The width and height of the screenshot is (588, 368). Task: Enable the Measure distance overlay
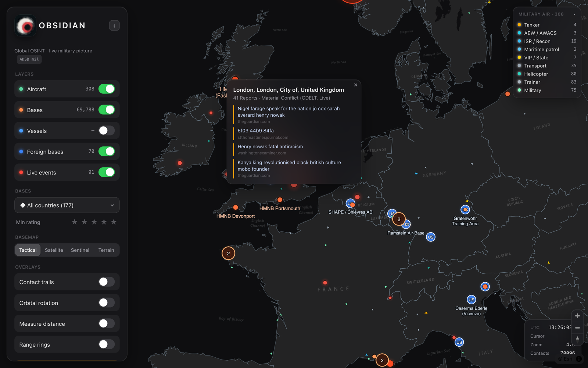pos(107,323)
